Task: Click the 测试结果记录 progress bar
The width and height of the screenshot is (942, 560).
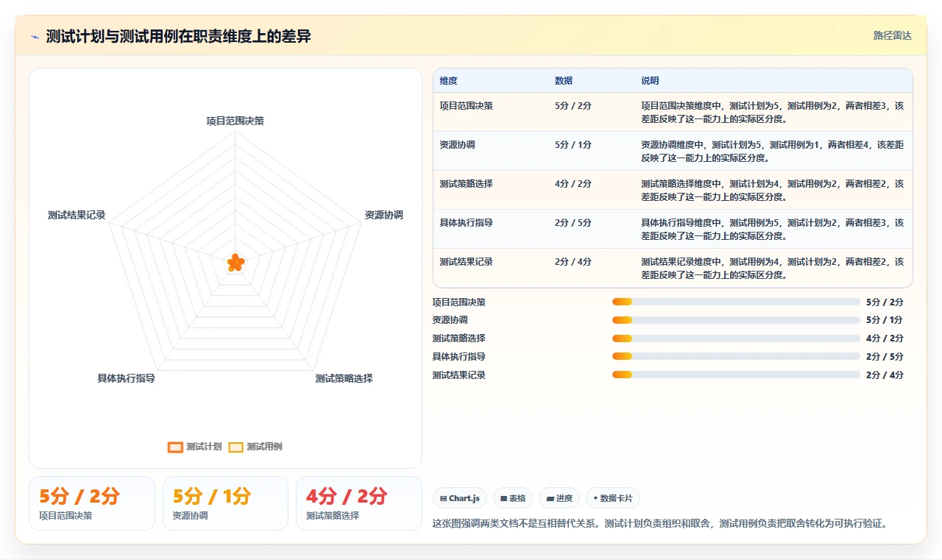Action: pos(736,375)
